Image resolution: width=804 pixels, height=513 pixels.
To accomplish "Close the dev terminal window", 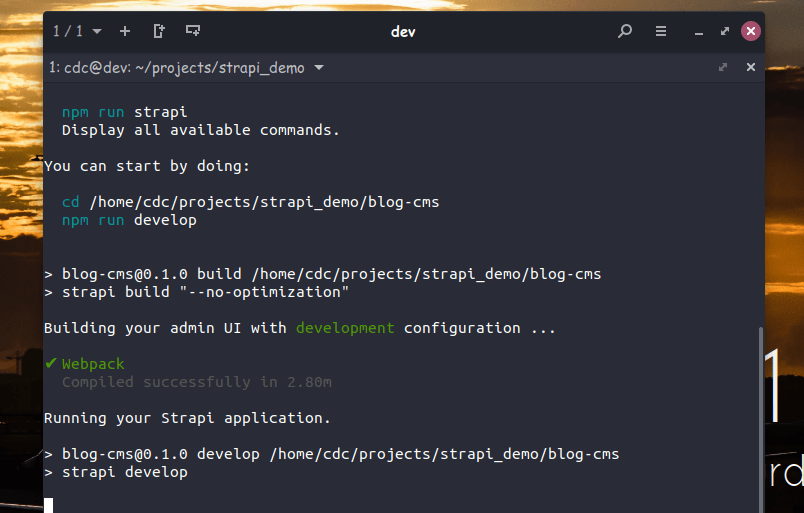I will point(751,31).
